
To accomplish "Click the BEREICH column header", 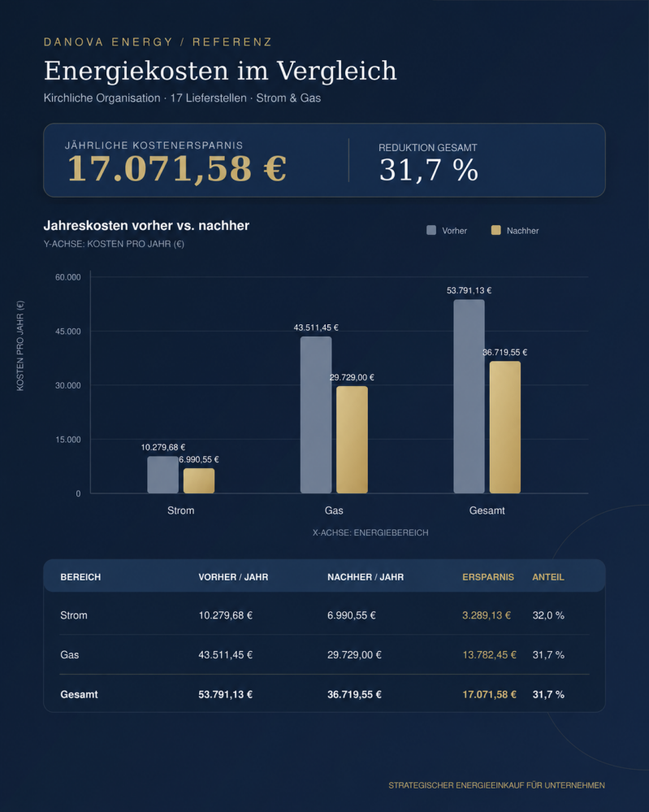I will point(80,577).
